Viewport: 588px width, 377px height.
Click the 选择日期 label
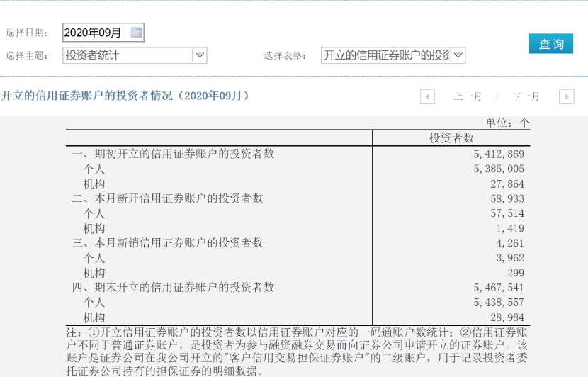point(27,33)
